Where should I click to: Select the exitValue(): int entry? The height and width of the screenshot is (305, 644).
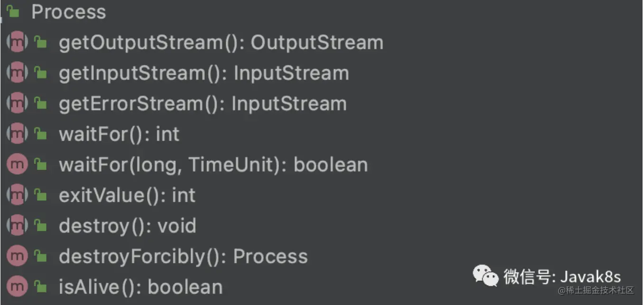(x=127, y=196)
